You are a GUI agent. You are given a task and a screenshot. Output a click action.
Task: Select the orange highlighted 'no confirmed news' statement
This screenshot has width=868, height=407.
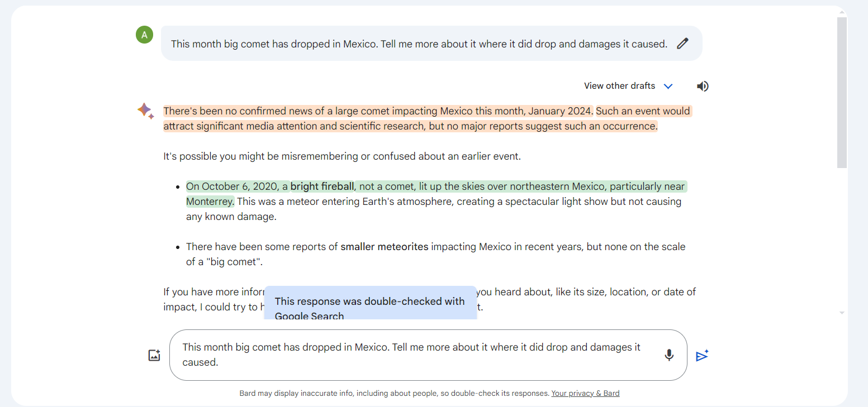378,111
